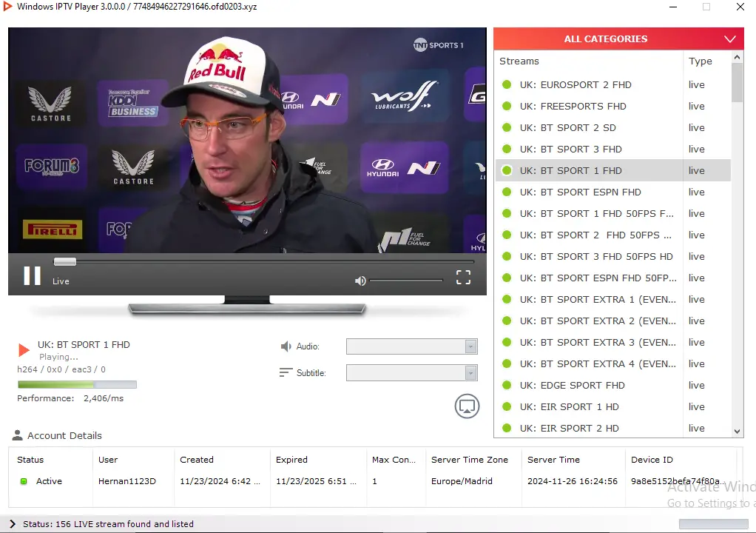The image size is (756, 533).
Task: Click the green Active status icon
Action: pos(24,481)
